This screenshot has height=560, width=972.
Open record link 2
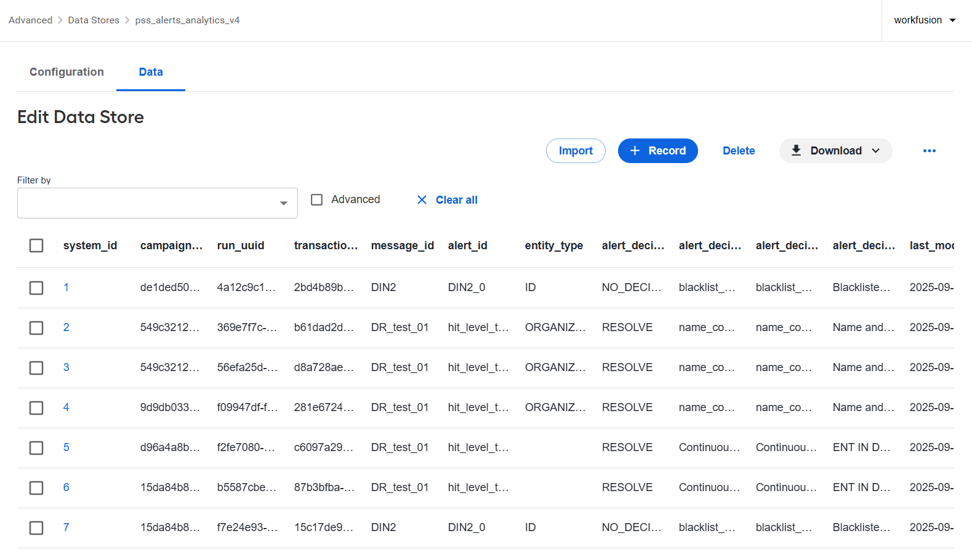click(66, 327)
